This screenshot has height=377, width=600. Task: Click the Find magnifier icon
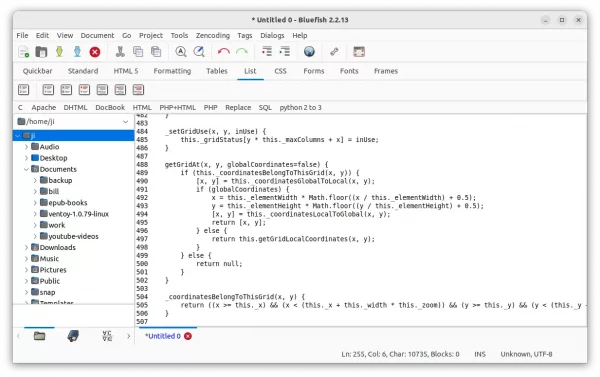pyautogui.click(x=181, y=52)
